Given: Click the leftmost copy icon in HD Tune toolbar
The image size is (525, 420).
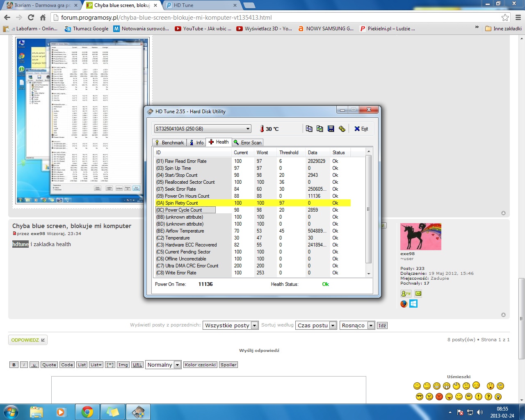Looking at the screenshot, I should (x=309, y=129).
